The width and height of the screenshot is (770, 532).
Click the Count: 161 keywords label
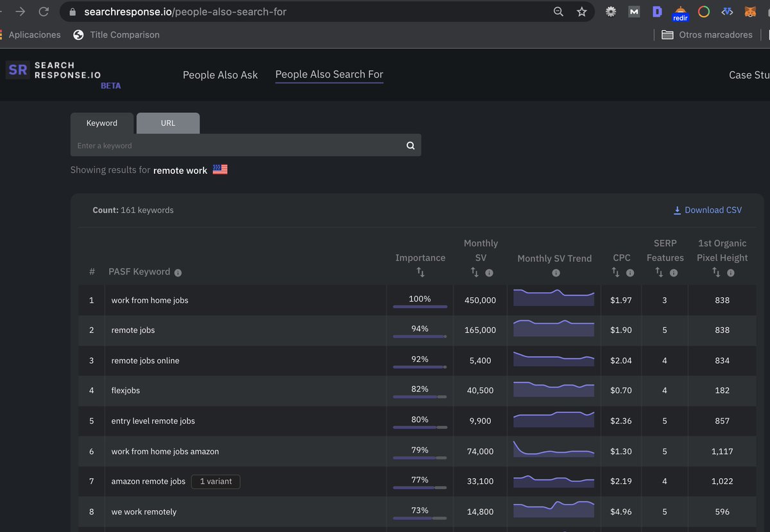(x=133, y=210)
